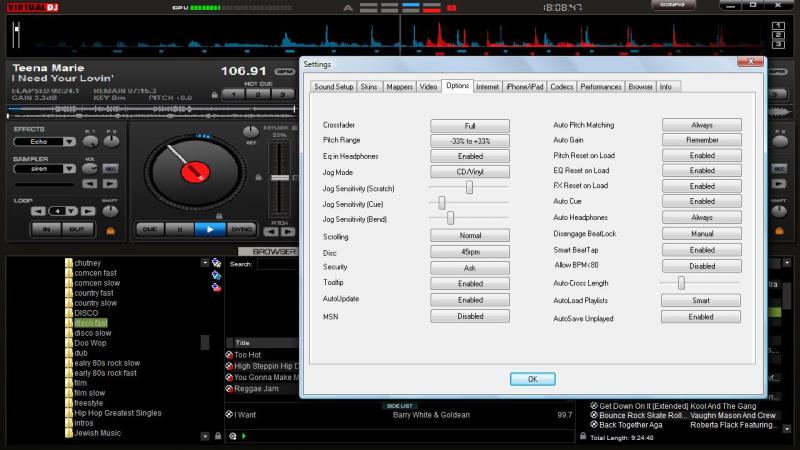Toggle Allow BPM<80 setting
800x450 pixels.
(x=702, y=266)
